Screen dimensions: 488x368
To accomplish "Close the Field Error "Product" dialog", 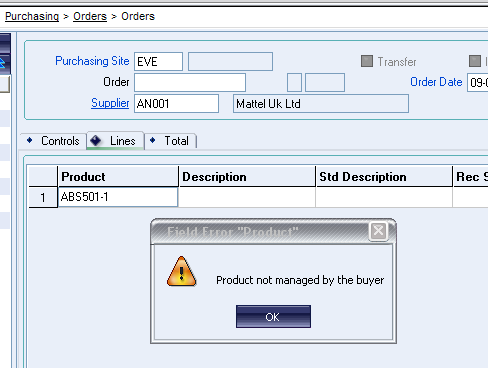I will point(378,230).
